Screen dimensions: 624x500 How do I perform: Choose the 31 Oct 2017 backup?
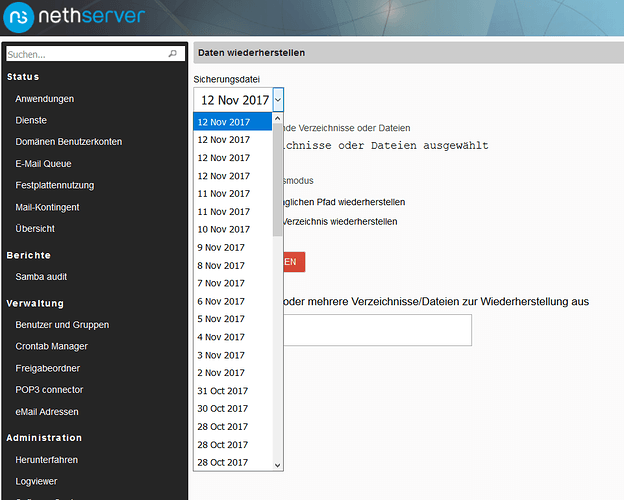tap(233, 391)
